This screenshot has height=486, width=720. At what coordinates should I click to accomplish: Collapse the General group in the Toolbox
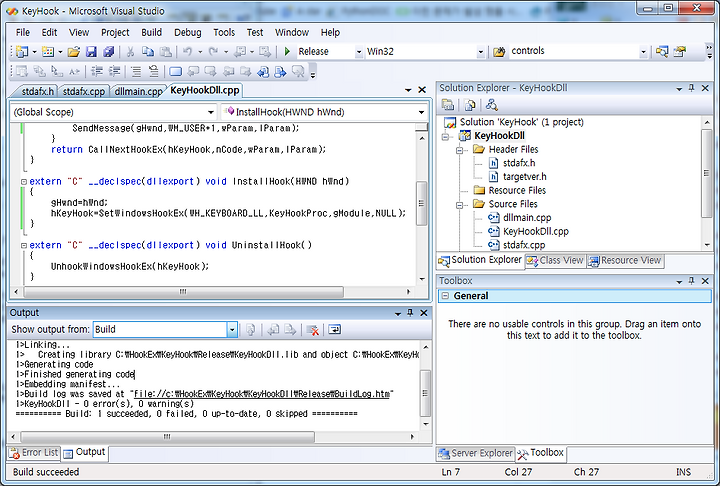pos(445,296)
